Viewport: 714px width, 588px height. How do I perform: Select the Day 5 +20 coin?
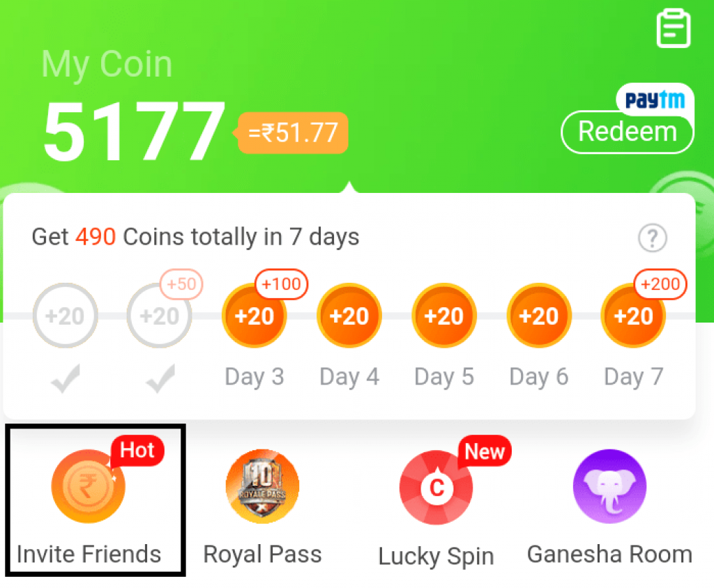point(444,316)
